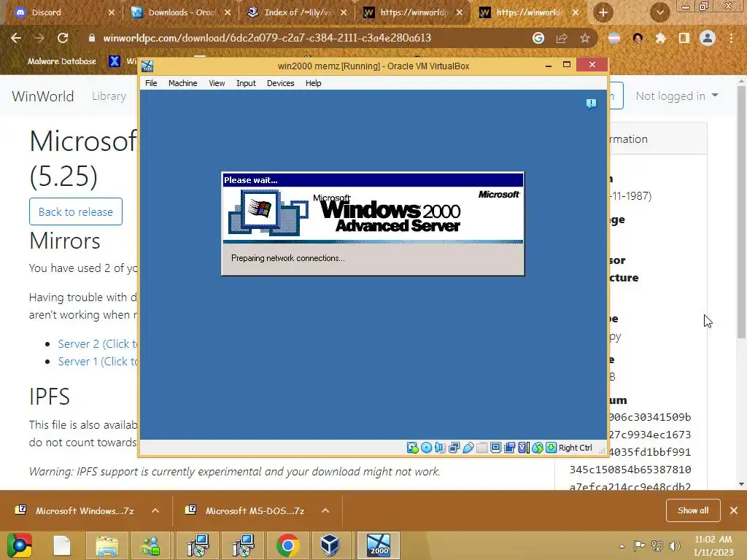
Task: Download from the Server 2 mirror link
Action: tap(98, 344)
